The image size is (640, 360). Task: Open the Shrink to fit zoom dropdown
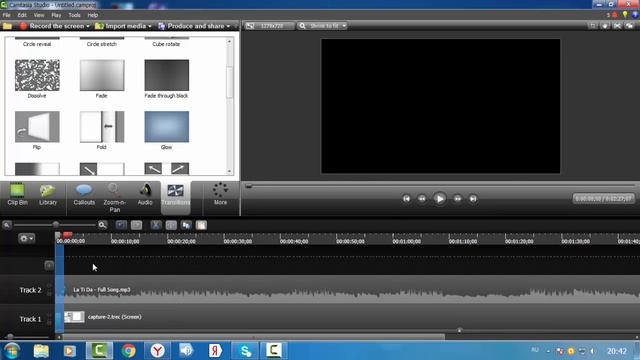(322, 26)
